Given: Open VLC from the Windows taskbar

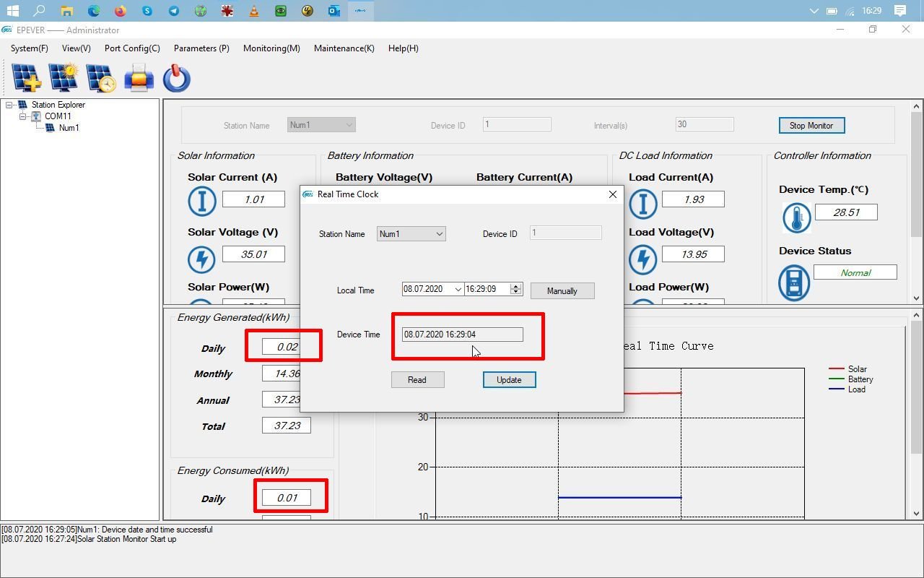Looking at the screenshot, I should [253, 11].
